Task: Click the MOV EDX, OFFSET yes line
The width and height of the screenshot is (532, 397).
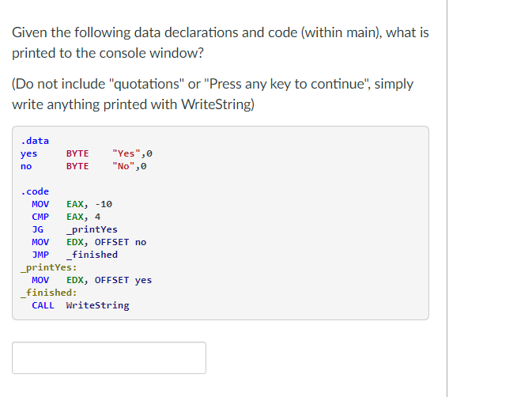Action: (x=92, y=280)
